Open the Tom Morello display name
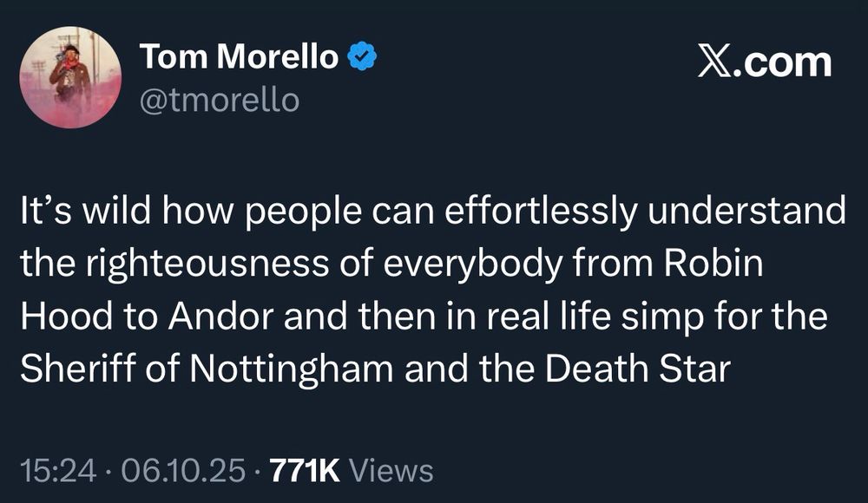 239,56
